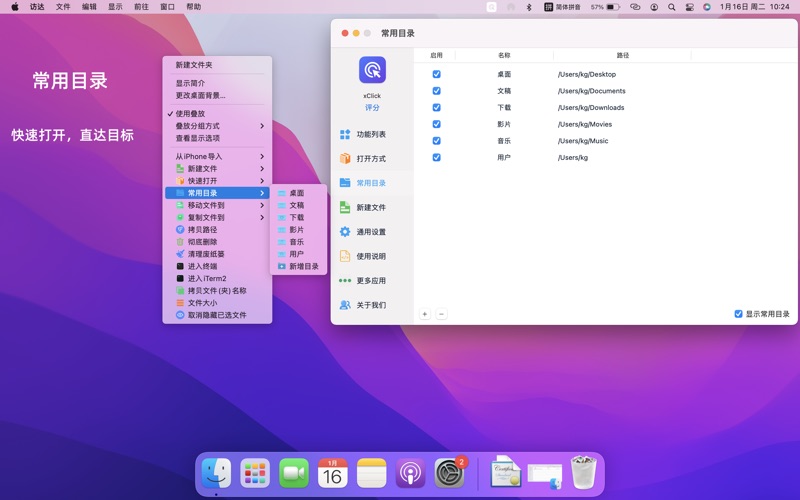Toggle the 显示常用目录 checkbox
The height and width of the screenshot is (500, 800).
coord(738,314)
